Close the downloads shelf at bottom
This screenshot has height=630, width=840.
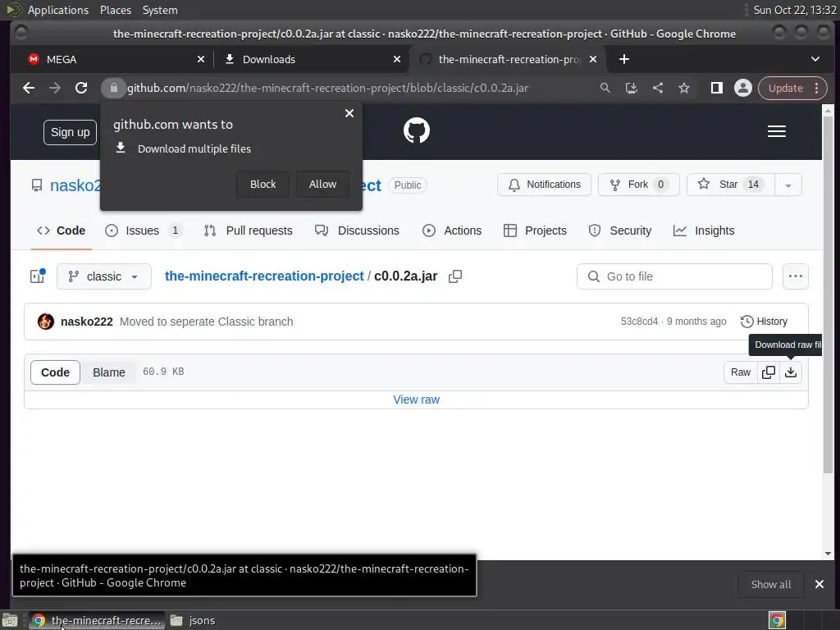[x=819, y=584]
